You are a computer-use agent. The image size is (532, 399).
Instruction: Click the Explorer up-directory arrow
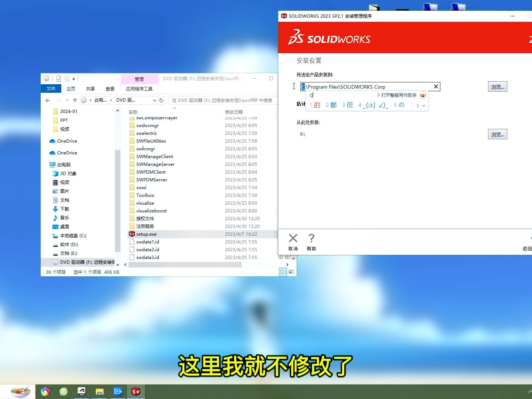75,100
